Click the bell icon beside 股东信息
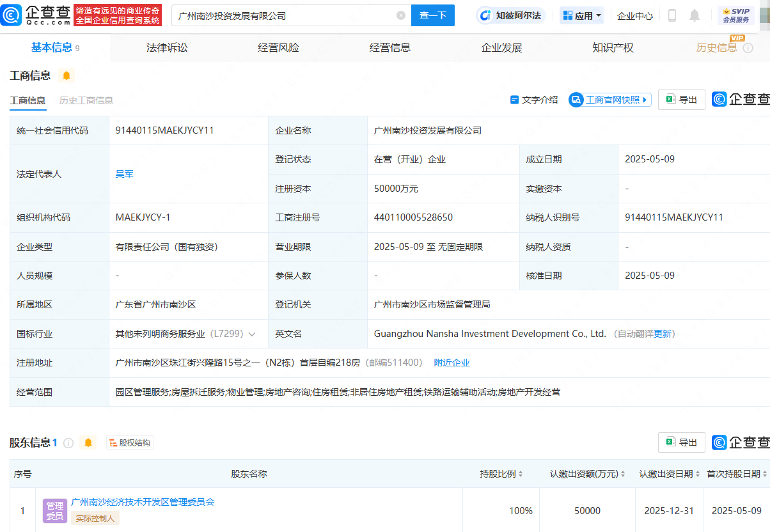770x532 pixels. (x=88, y=442)
